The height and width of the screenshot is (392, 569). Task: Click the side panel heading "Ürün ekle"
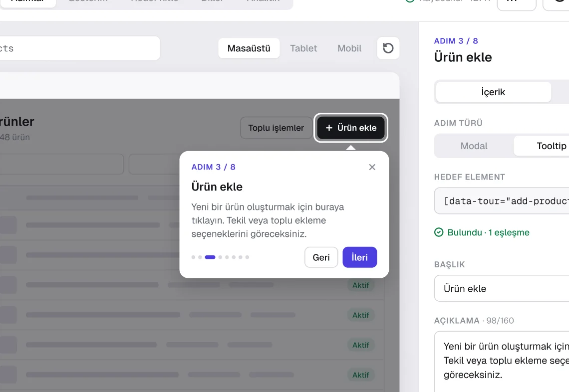(463, 57)
